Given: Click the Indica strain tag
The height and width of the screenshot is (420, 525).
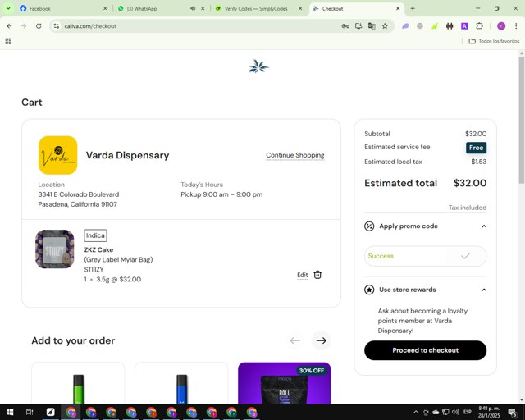Looking at the screenshot, I should click(x=95, y=235).
